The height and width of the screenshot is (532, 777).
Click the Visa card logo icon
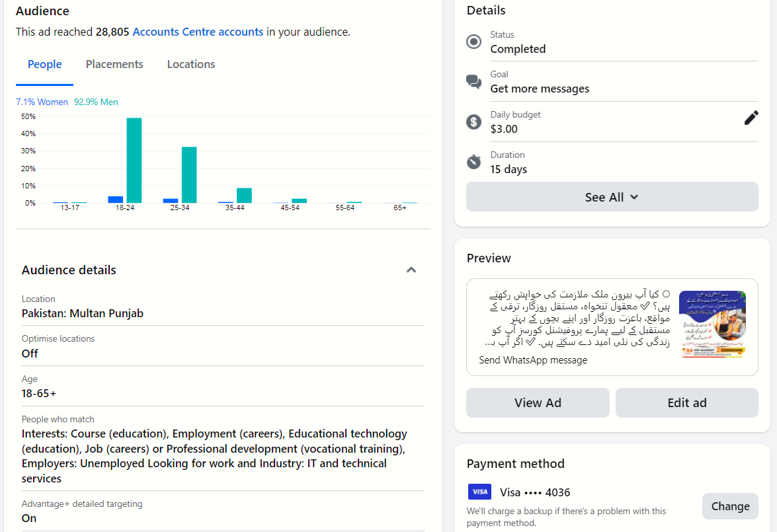coord(479,492)
